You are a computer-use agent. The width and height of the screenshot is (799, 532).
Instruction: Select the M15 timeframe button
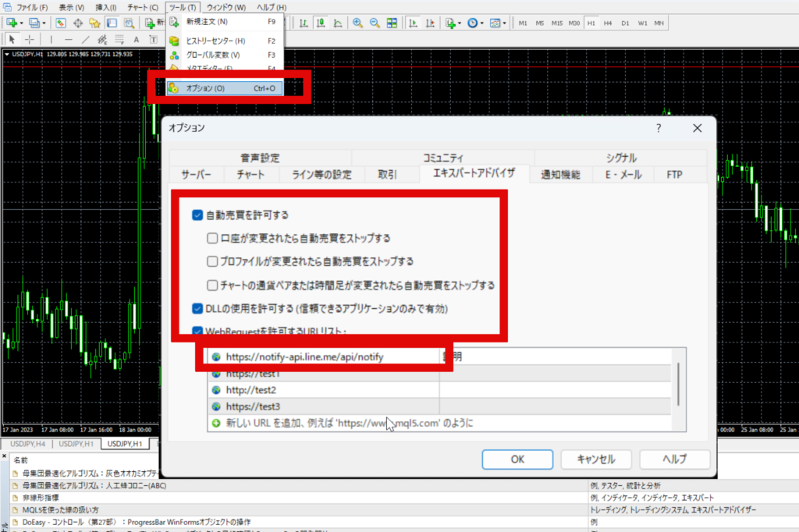557,23
